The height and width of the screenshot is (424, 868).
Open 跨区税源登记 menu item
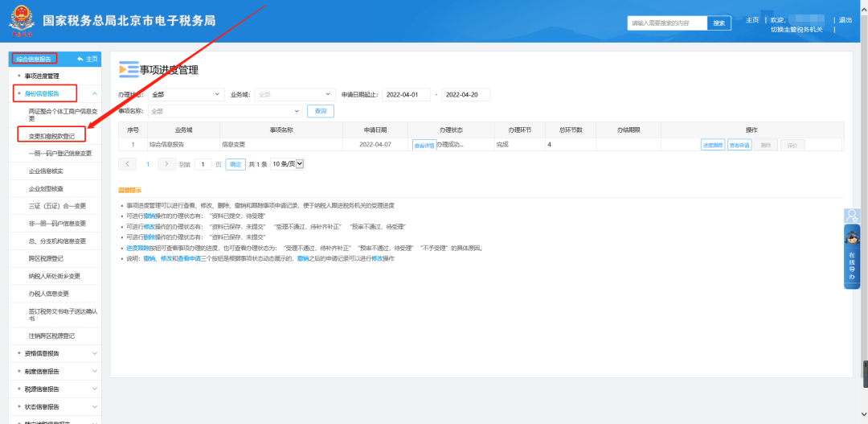click(45, 258)
